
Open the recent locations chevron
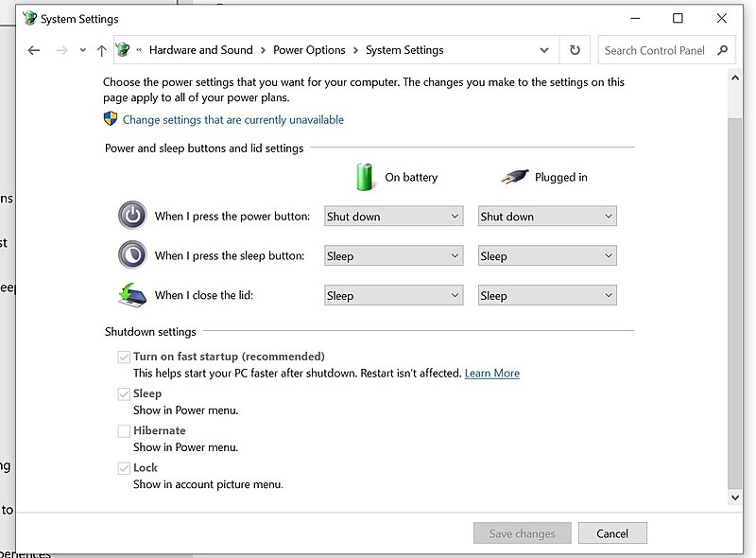tap(83, 50)
